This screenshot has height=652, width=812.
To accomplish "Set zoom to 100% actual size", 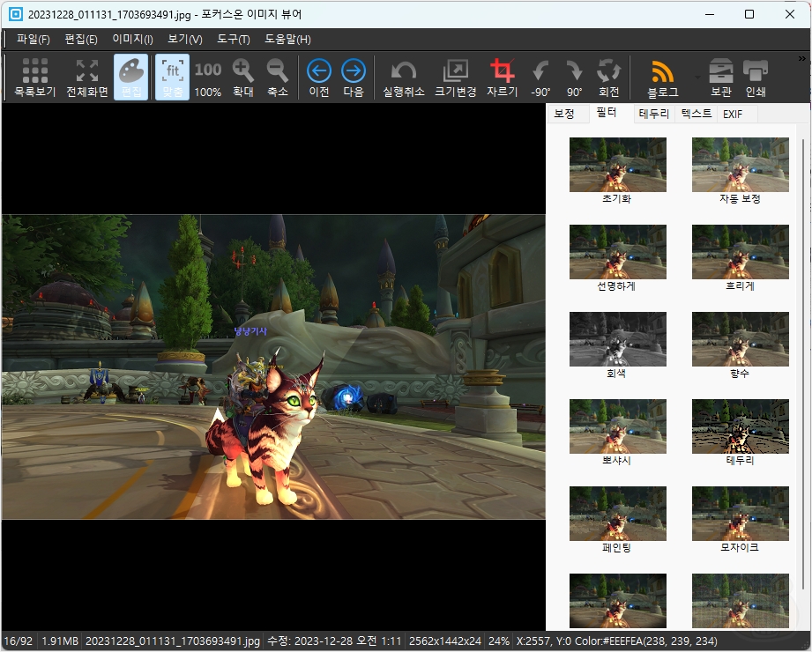I will click(x=208, y=78).
